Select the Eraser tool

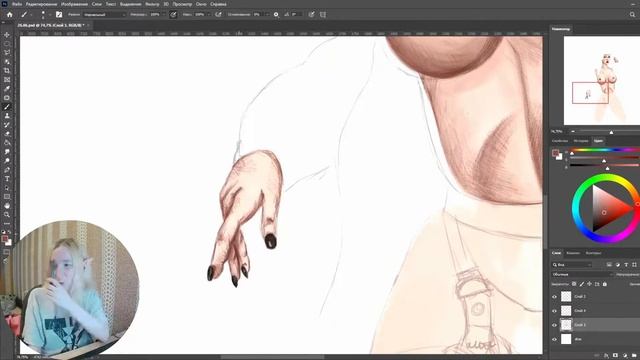[x=7, y=133]
